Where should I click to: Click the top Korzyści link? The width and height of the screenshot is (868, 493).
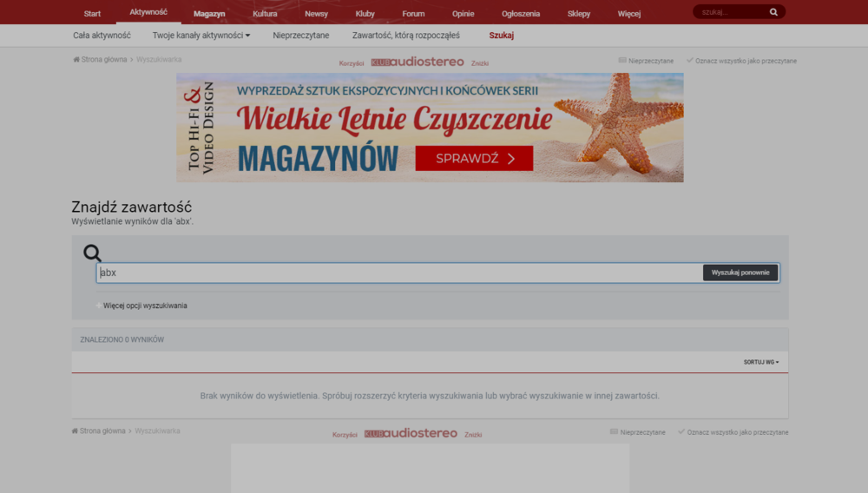352,63
